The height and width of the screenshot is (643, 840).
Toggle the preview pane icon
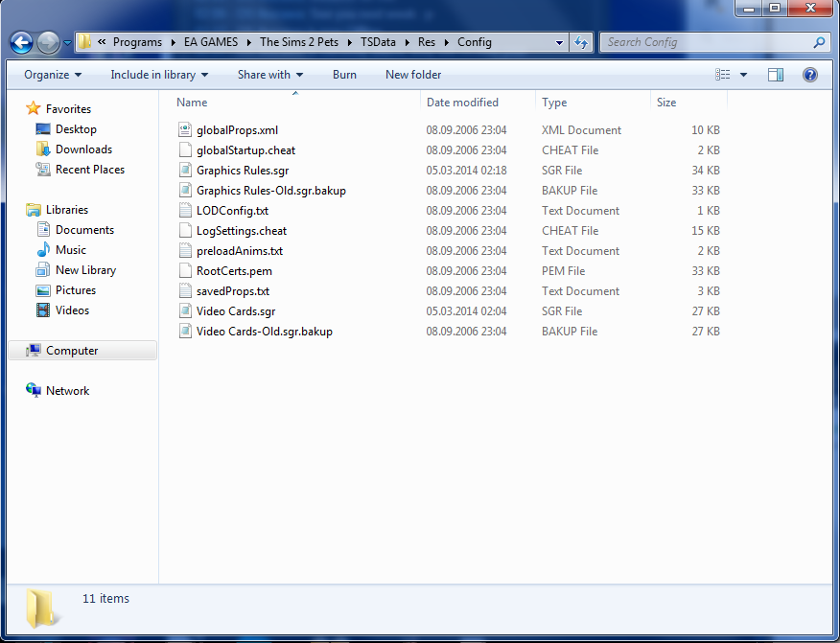[x=776, y=75]
